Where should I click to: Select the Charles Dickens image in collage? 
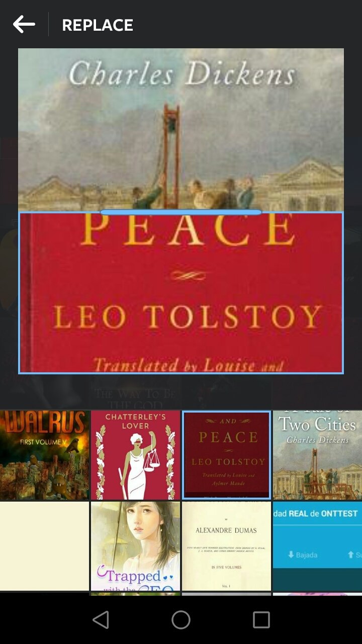click(x=181, y=129)
